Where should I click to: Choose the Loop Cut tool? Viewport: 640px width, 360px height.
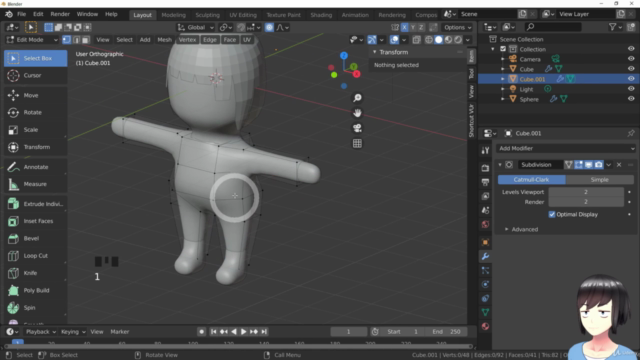pos(36,256)
